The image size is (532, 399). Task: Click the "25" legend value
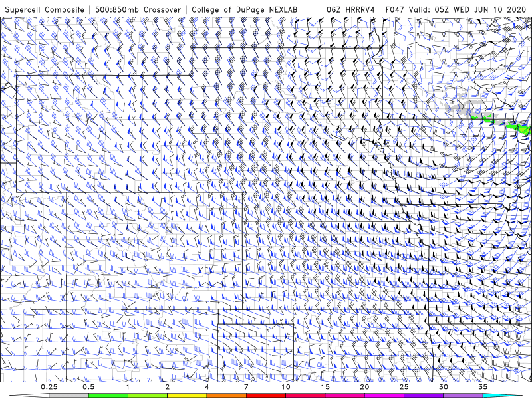coord(404,387)
